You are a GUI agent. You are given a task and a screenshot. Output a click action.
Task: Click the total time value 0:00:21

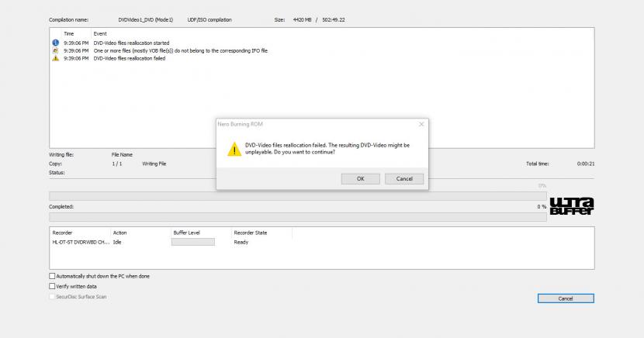click(586, 164)
